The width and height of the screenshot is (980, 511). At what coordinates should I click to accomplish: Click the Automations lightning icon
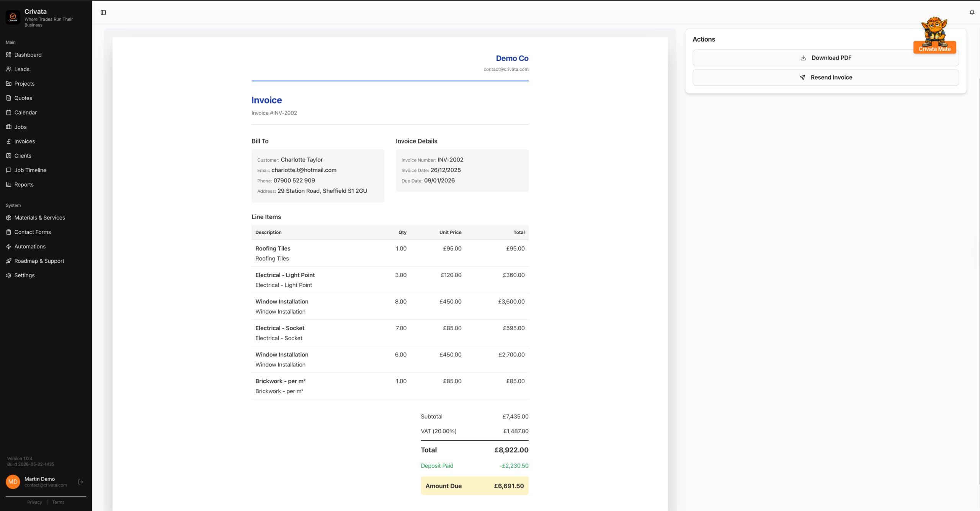[x=9, y=247]
